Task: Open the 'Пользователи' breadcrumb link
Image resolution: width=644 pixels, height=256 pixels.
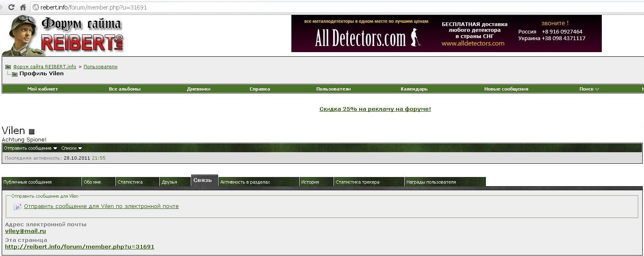Action: [101, 67]
